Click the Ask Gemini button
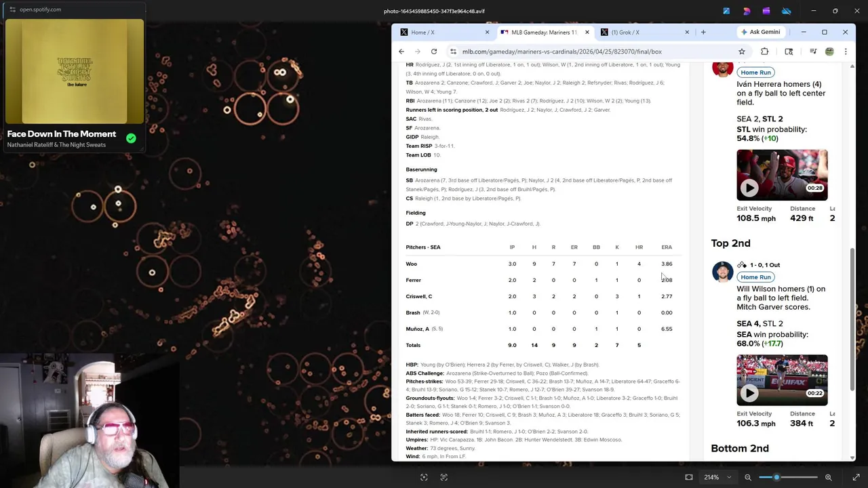 [761, 32]
